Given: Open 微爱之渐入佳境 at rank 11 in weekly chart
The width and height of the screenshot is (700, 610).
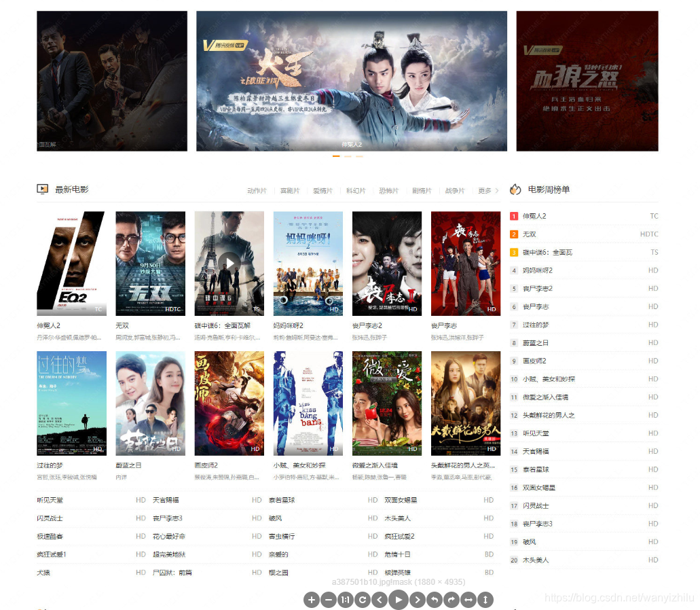Looking at the screenshot, I should click(x=545, y=397).
